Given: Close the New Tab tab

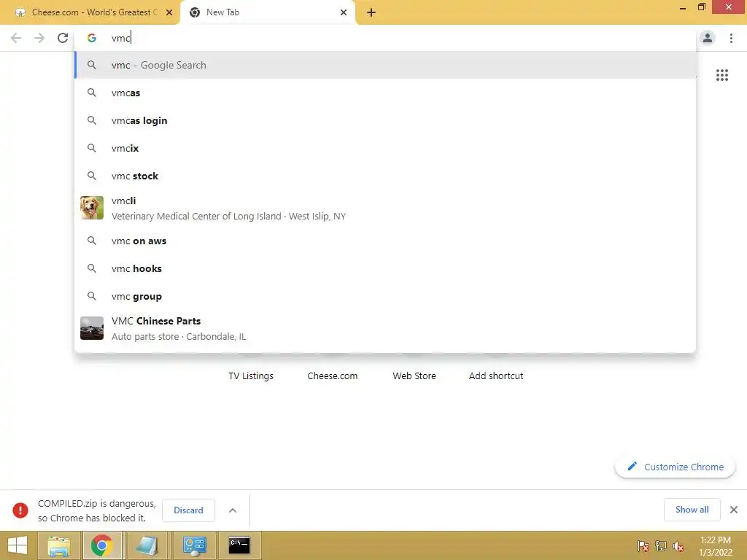Looking at the screenshot, I should click(x=344, y=12).
